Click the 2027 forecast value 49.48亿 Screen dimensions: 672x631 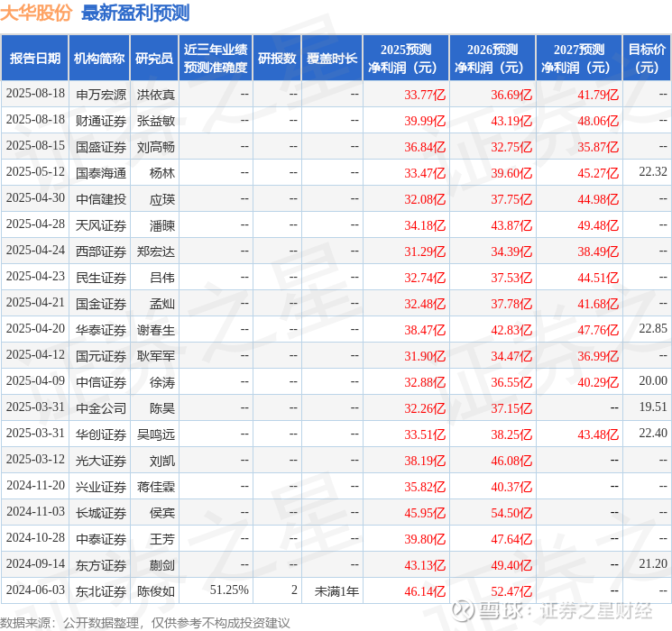coord(598,224)
